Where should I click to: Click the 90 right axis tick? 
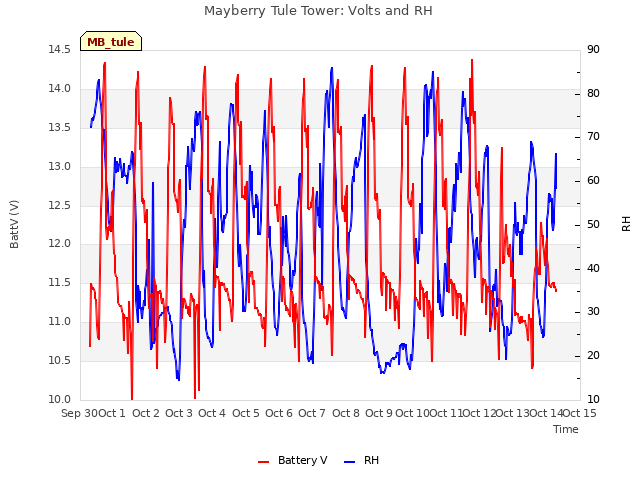coord(593,49)
